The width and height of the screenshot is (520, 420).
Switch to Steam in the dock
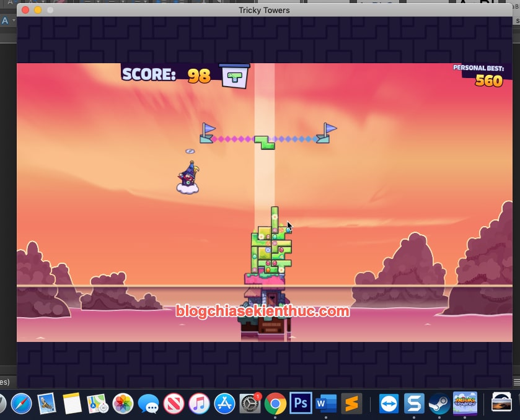439,404
